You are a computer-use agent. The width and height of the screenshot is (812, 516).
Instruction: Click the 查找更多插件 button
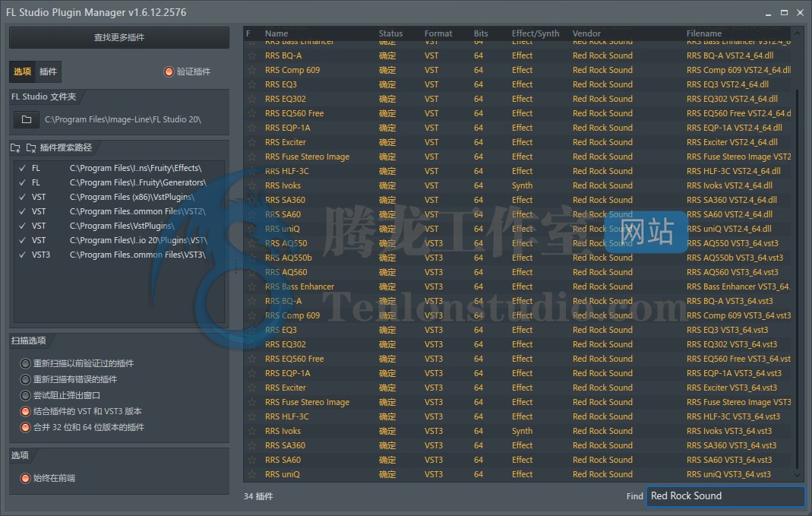click(x=119, y=38)
